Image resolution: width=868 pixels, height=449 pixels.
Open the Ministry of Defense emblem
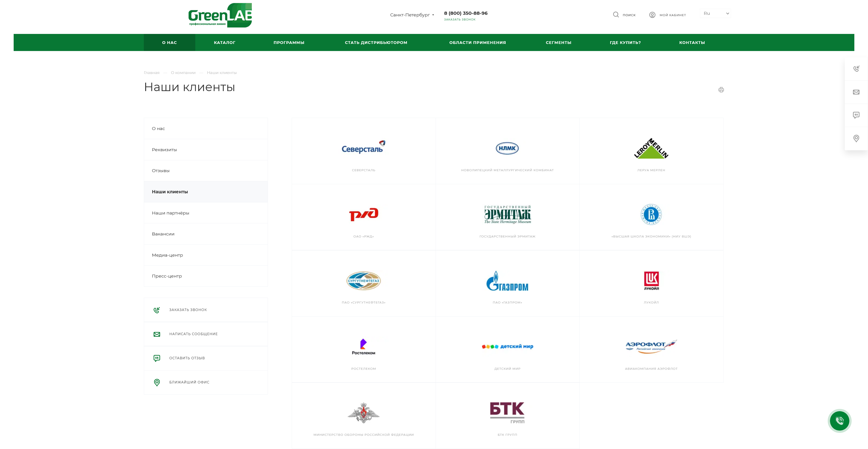363,413
